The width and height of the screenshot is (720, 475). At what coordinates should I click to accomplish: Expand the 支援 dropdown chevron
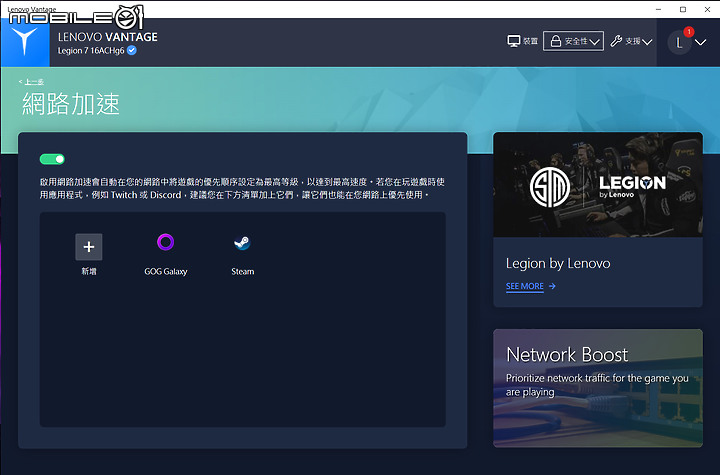tap(647, 42)
